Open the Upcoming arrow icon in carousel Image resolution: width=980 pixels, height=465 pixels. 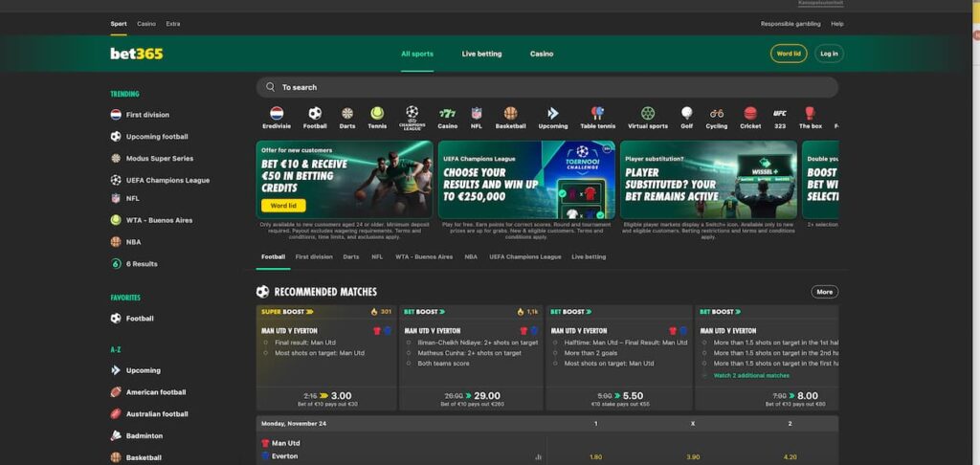(x=553, y=113)
